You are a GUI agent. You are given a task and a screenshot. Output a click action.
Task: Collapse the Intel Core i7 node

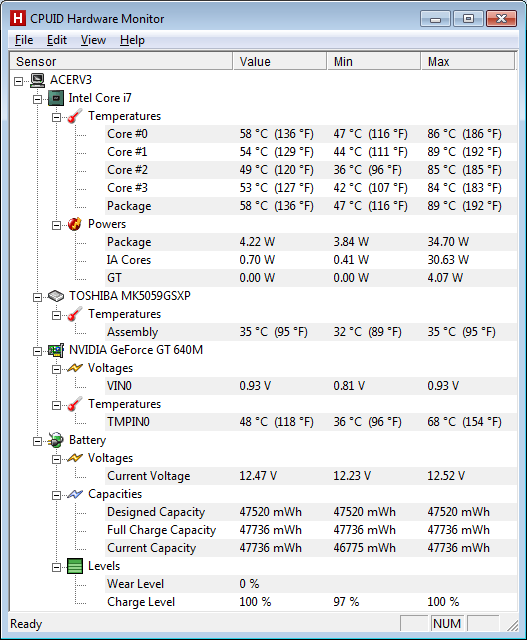[x=38, y=99]
